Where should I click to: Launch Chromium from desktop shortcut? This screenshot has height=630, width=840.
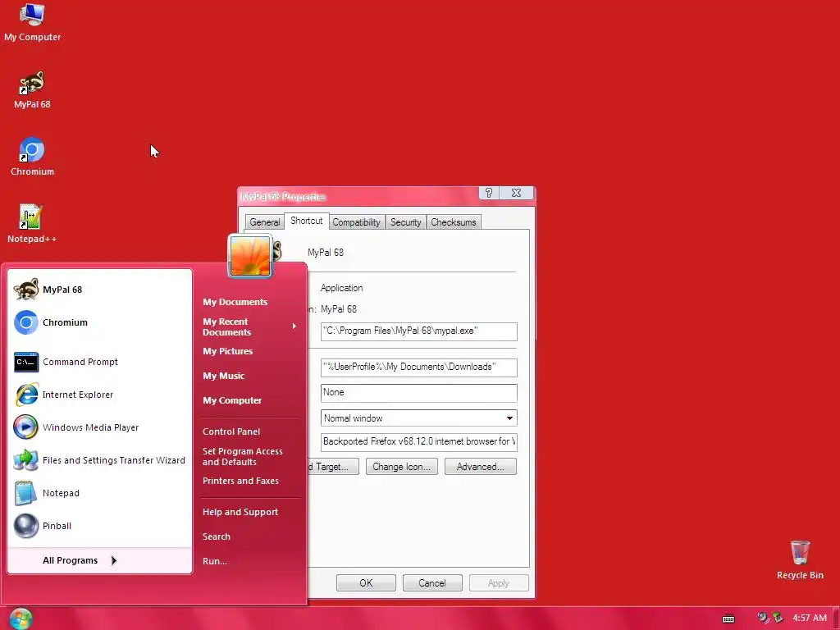point(32,157)
